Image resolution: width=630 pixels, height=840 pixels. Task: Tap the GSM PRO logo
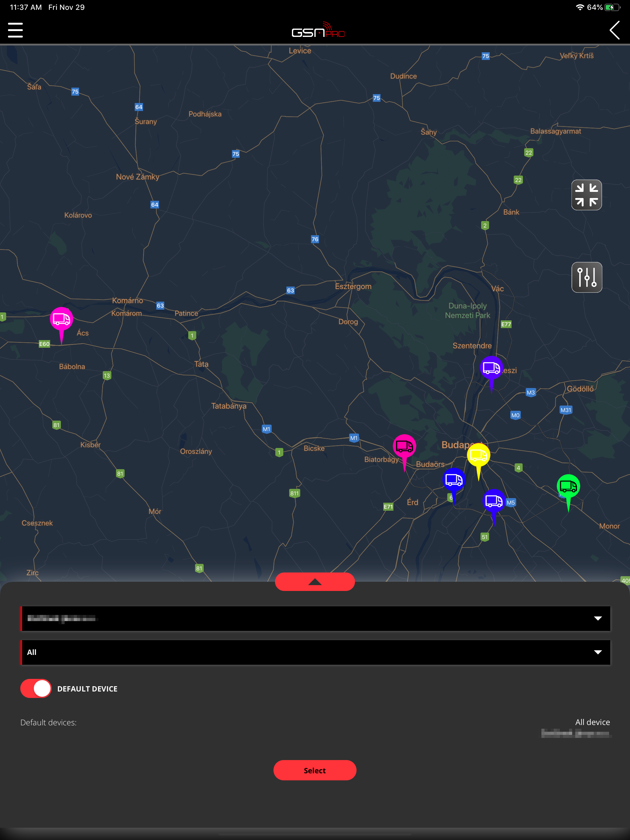coord(318,30)
